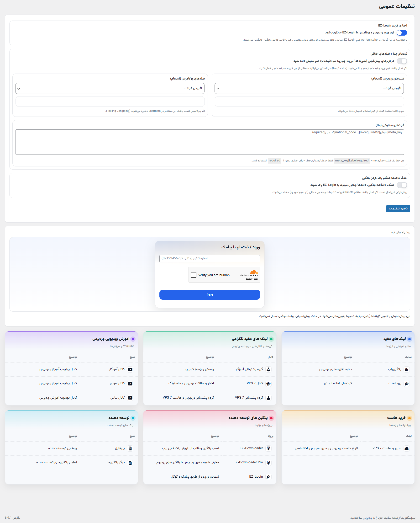Open the سرور و هاست VPS 7 link
Screen dimensions: 420x523
[387, 448]
